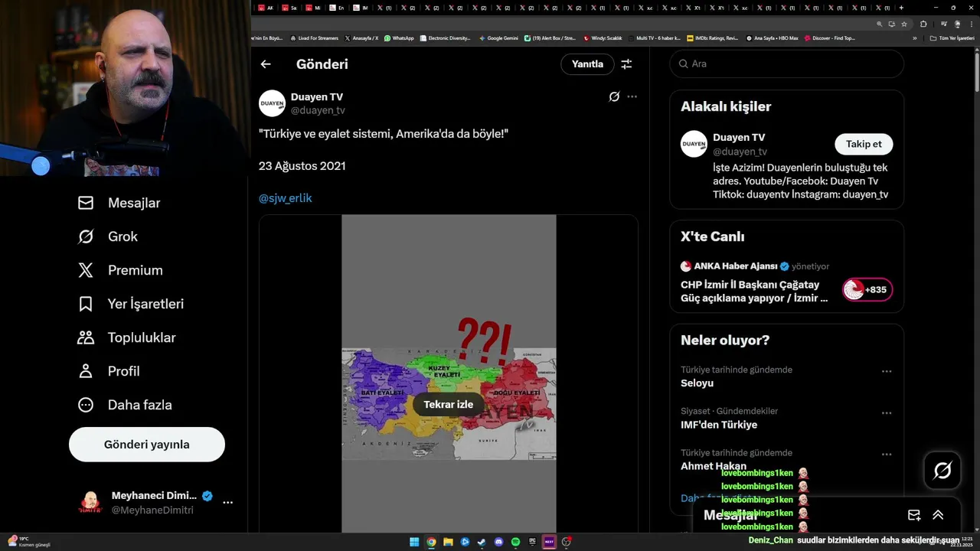
Task: Open Tüm Yer İşaretleri bookmarks folder
Action: click(x=952, y=37)
